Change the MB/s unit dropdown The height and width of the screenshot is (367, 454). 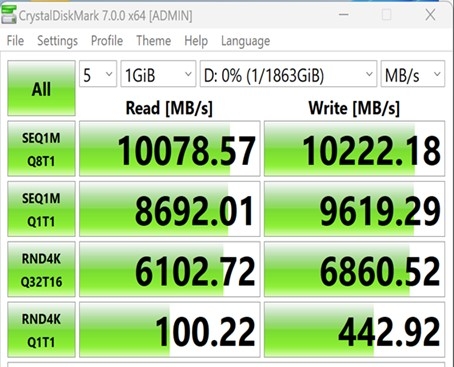click(x=413, y=74)
